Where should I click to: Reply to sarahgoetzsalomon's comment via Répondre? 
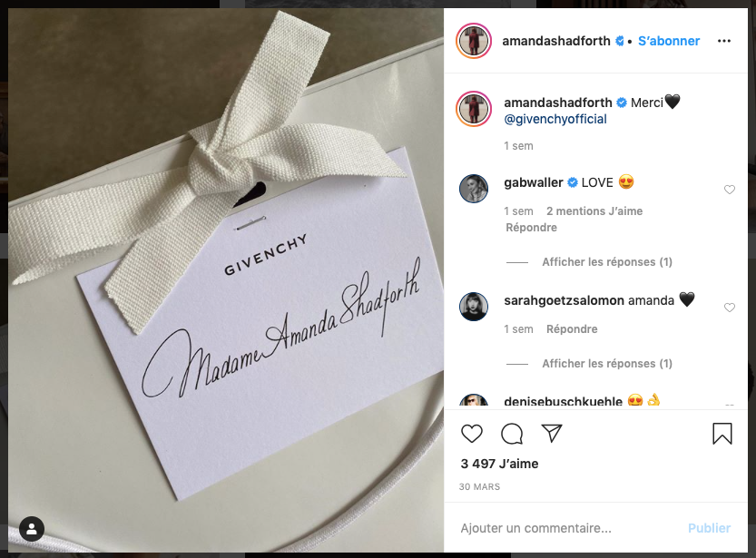click(x=572, y=329)
